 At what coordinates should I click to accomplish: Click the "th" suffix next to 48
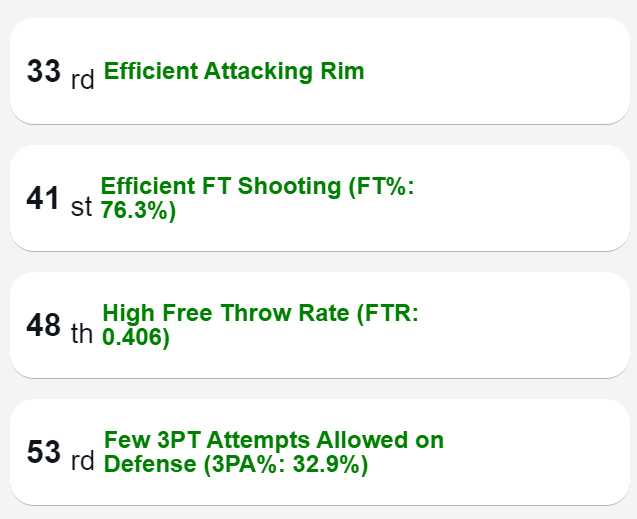pos(82,333)
